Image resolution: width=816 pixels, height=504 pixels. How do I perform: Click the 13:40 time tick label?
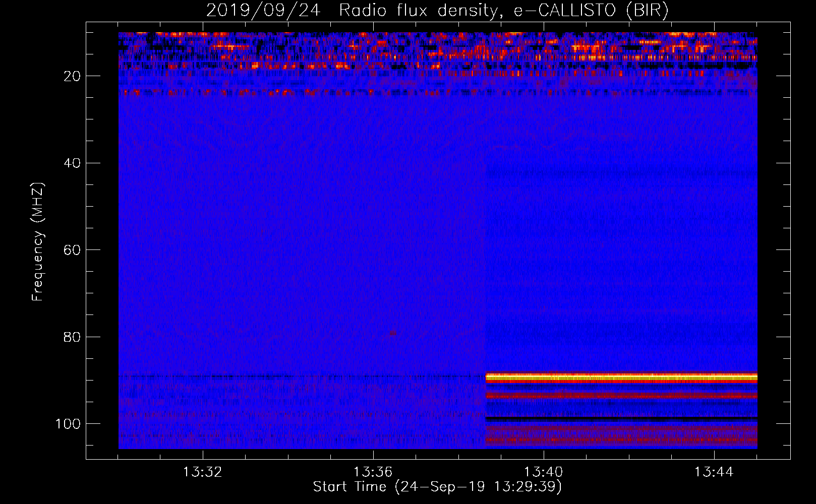tap(544, 472)
